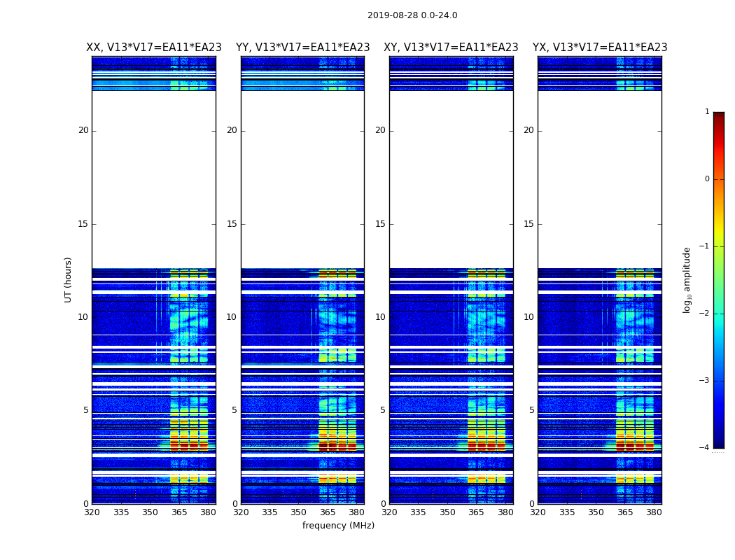Click the XY panel title

click(x=451, y=48)
